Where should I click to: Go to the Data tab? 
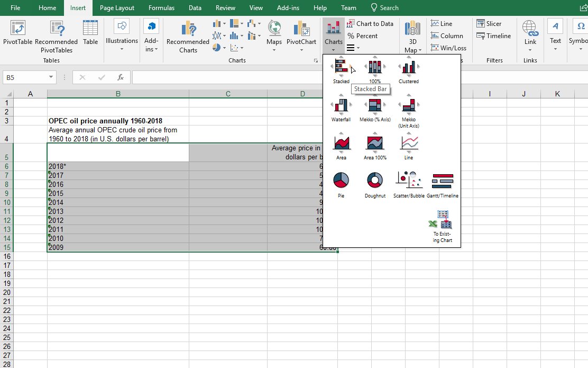coord(195,7)
